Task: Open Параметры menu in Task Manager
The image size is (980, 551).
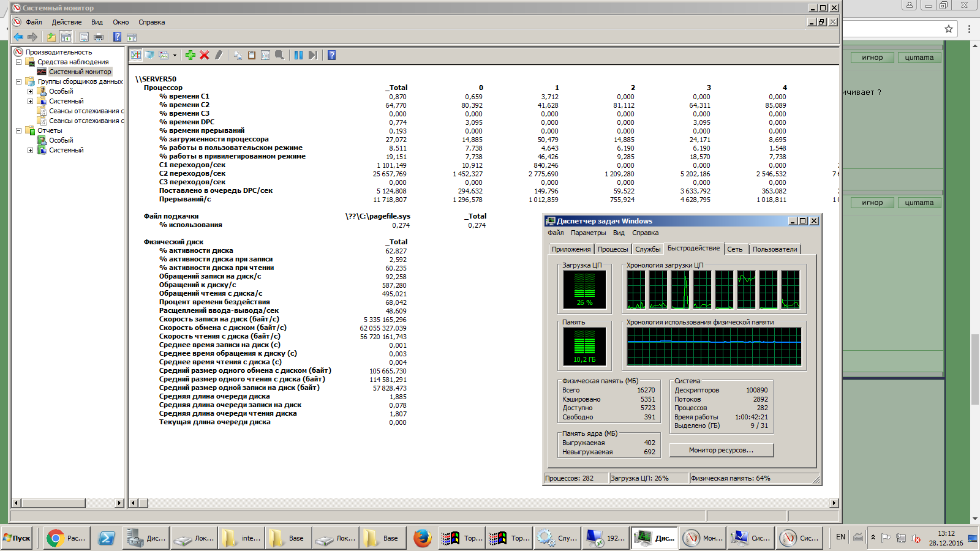Action: point(588,233)
